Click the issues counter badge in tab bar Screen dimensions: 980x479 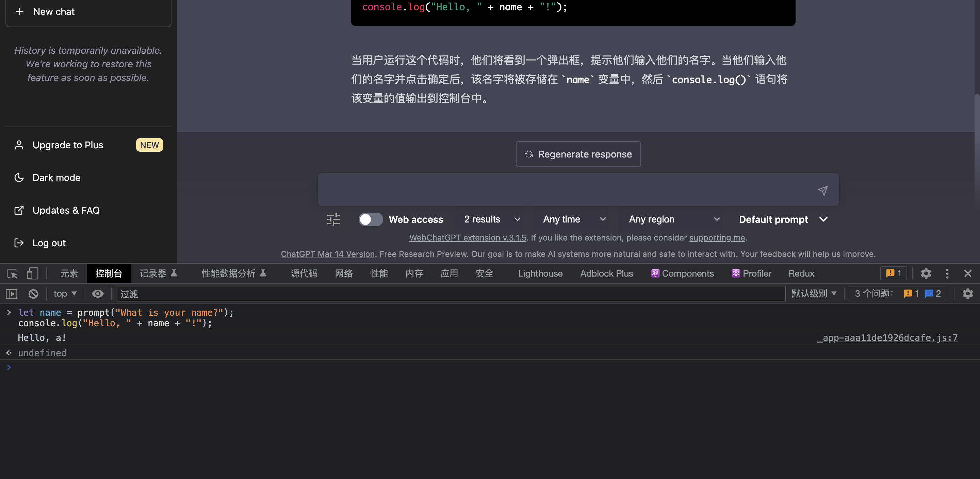[x=893, y=273]
